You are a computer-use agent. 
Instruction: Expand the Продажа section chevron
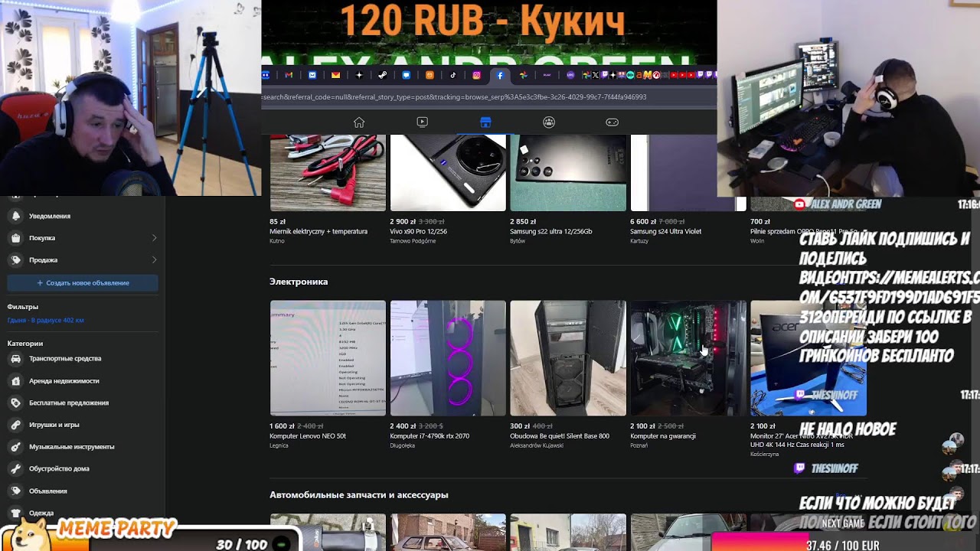coord(154,260)
